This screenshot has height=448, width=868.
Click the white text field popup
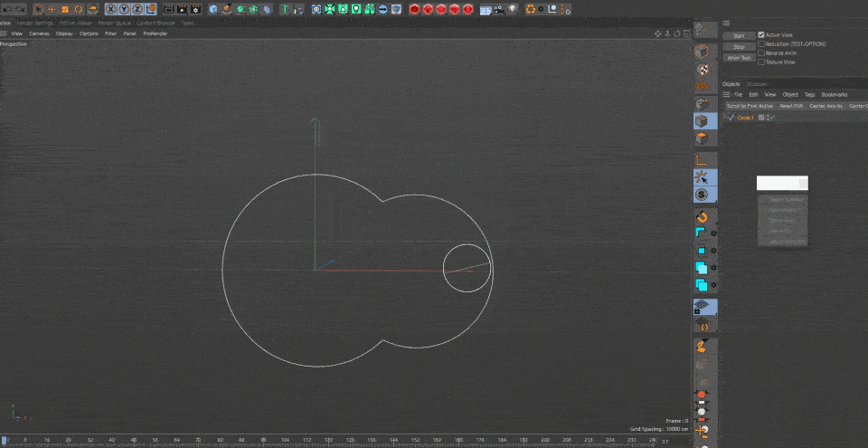(x=782, y=183)
